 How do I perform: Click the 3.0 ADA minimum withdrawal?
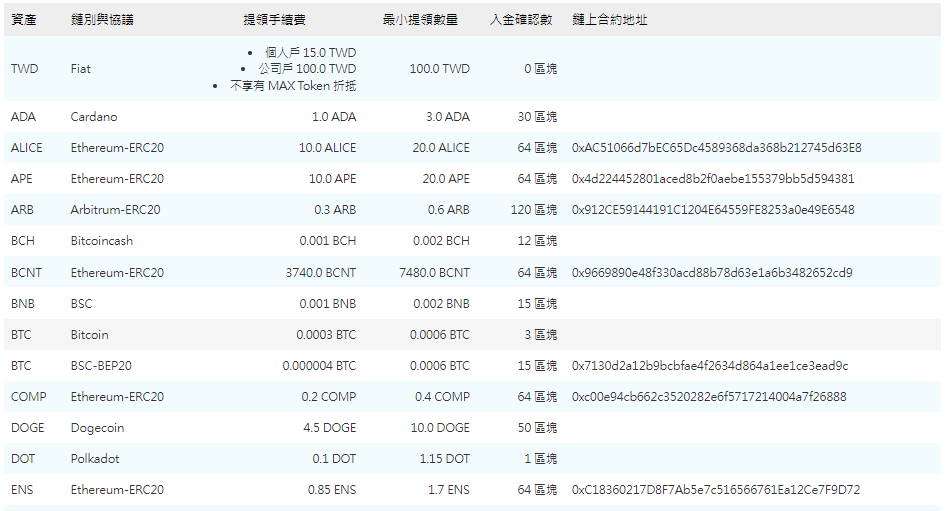(448, 117)
